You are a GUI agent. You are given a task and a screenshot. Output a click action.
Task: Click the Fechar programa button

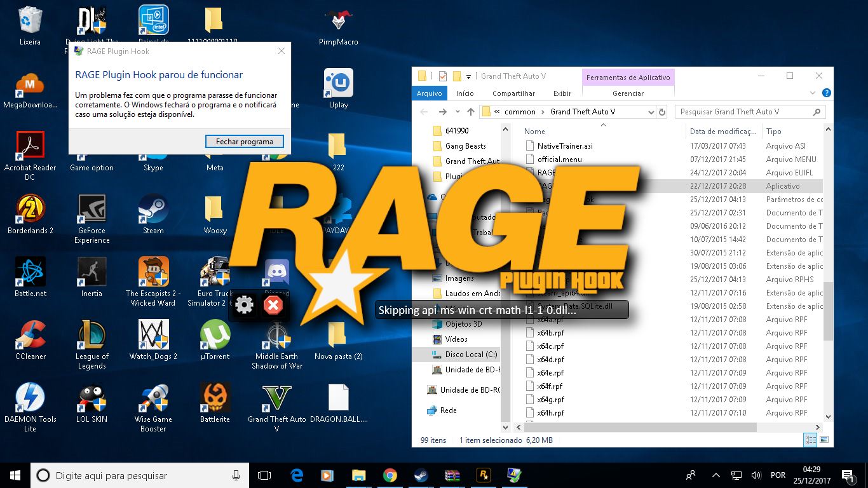tap(245, 142)
